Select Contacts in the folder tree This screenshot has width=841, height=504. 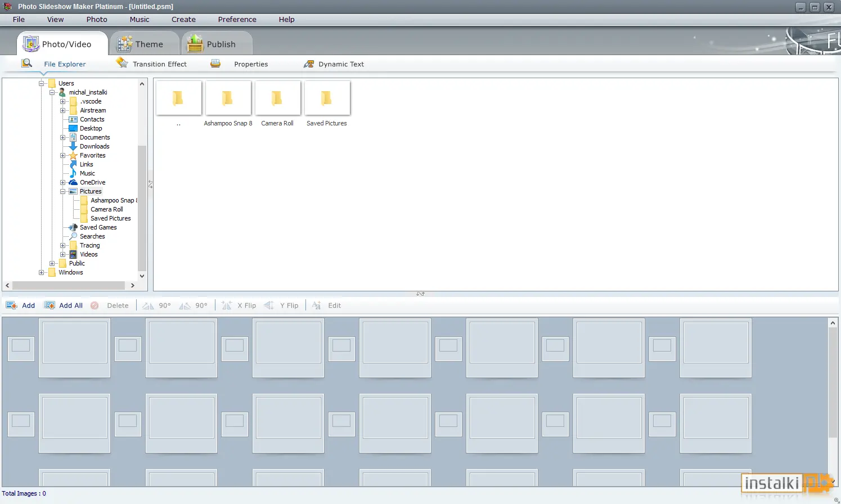(x=92, y=119)
